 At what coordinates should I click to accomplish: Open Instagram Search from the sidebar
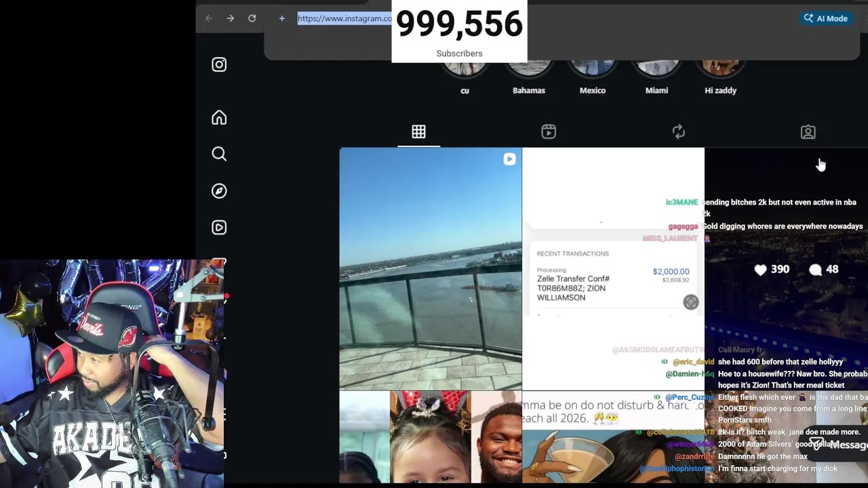pyautogui.click(x=219, y=155)
